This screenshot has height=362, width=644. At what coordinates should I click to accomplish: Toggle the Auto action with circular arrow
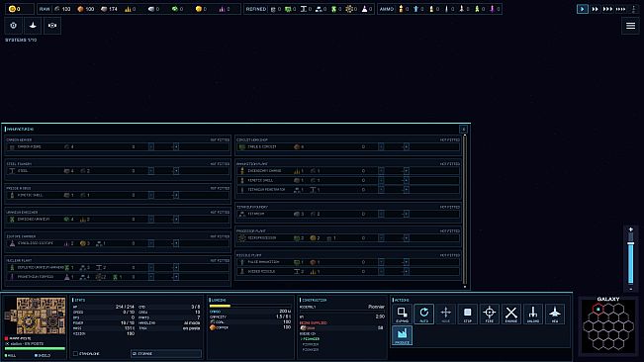[423, 314]
